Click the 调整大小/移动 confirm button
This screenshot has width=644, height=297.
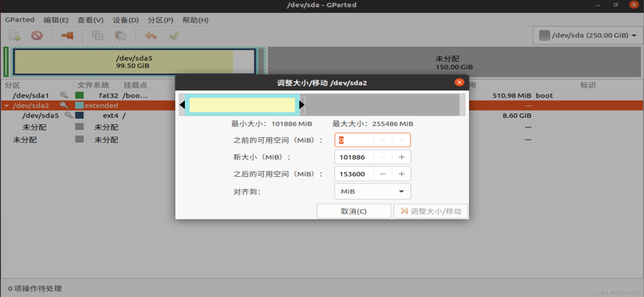coord(431,211)
